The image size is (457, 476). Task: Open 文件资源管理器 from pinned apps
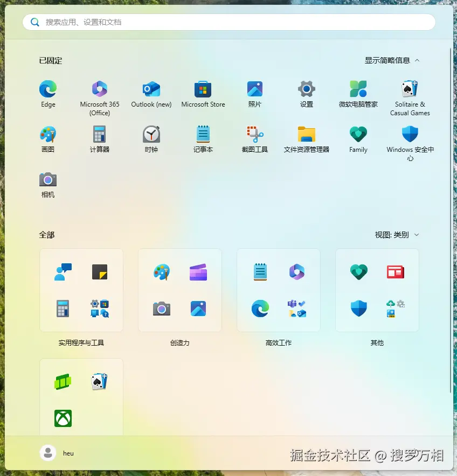coord(307,139)
